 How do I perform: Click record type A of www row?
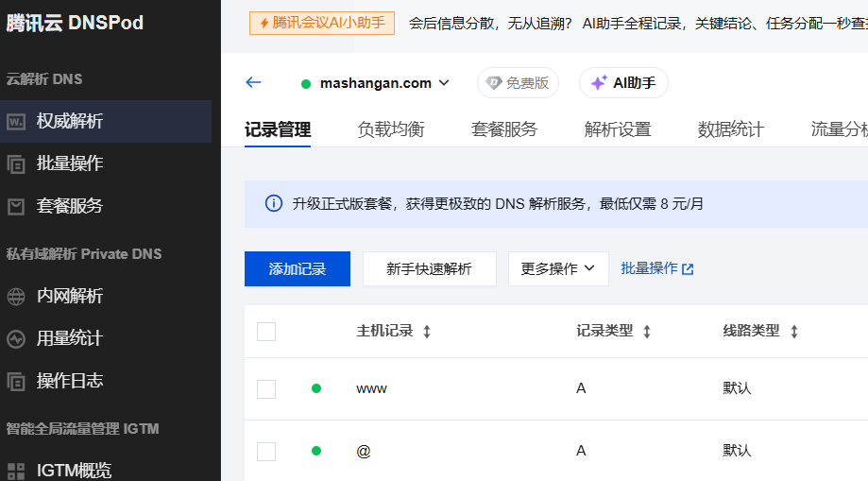581,388
